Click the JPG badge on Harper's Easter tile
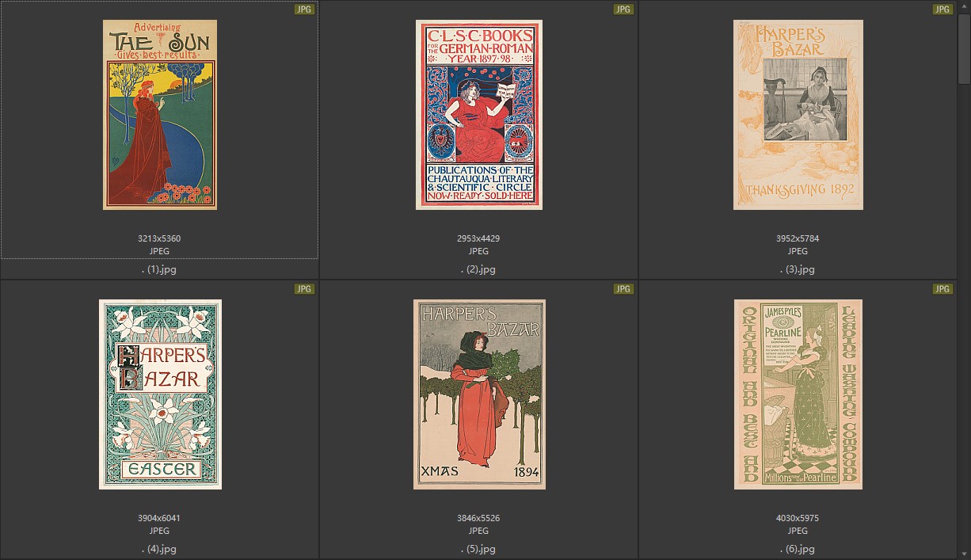The image size is (971, 560). [304, 289]
